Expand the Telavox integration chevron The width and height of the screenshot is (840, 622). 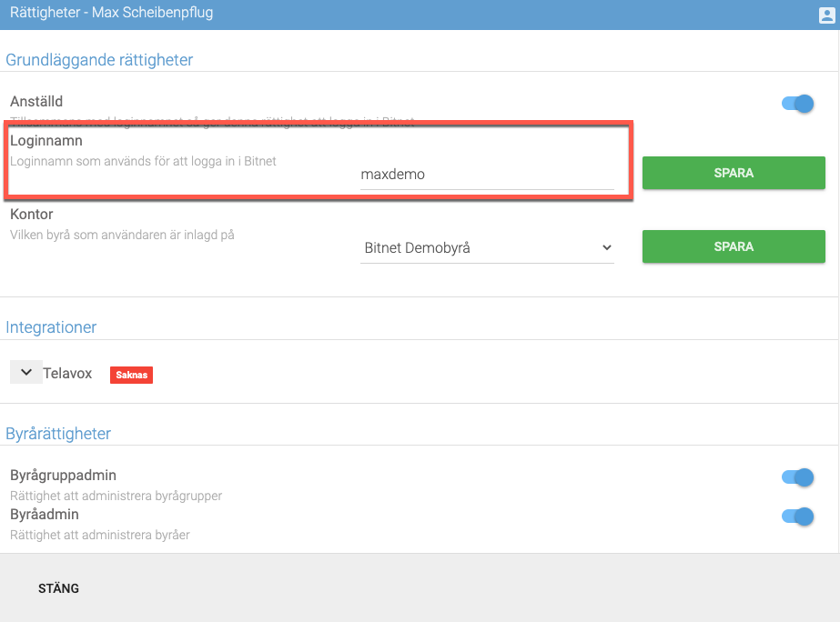tap(25, 372)
